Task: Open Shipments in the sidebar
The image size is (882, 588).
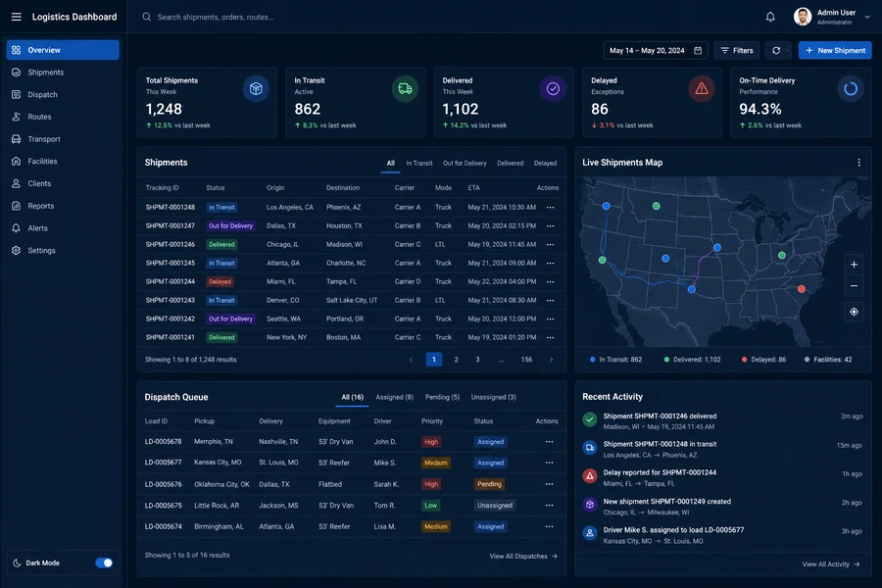Action: [x=63, y=73]
